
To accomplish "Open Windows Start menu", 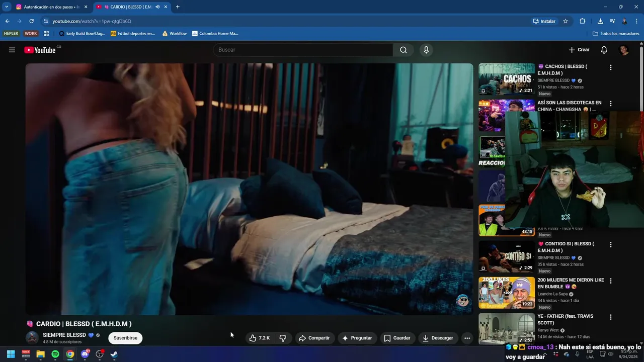I will (x=11, y=354).
